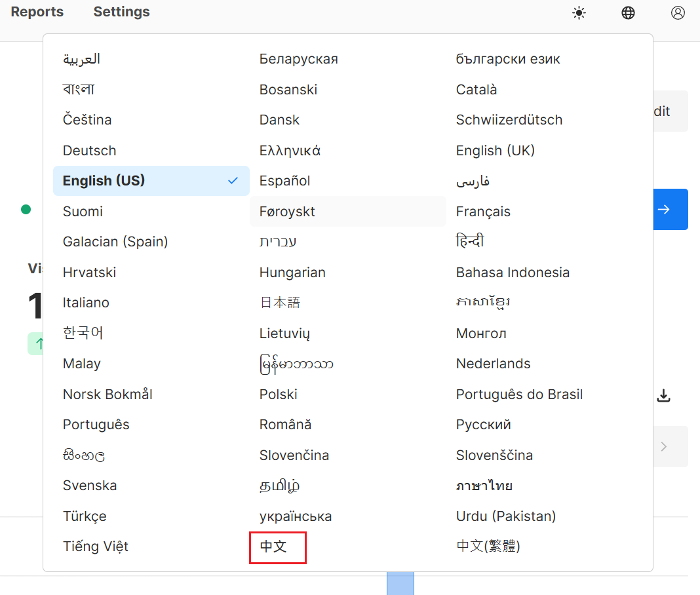Screen dimensions: 700x595
Task: Select 中文(繁體) traditional Chinese
Action: click(x=488, y=547)
